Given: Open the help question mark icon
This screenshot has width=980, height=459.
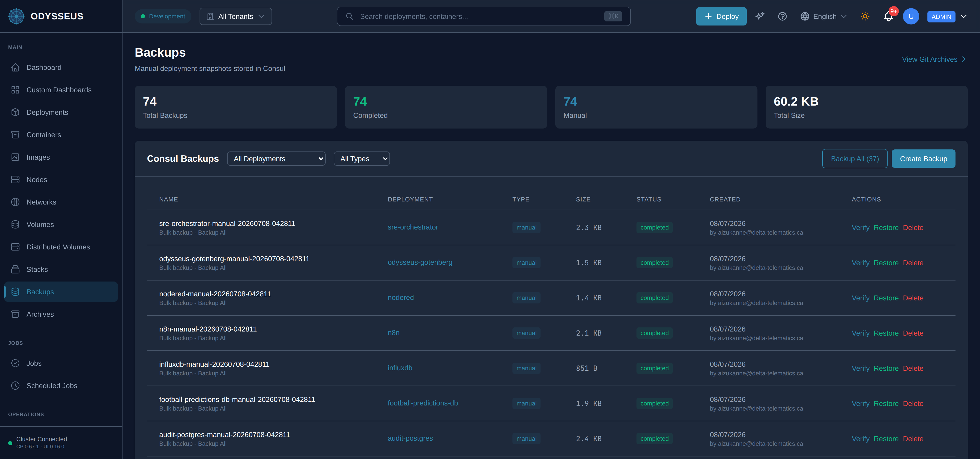Looking at the screenshot, I should [782, 16].
